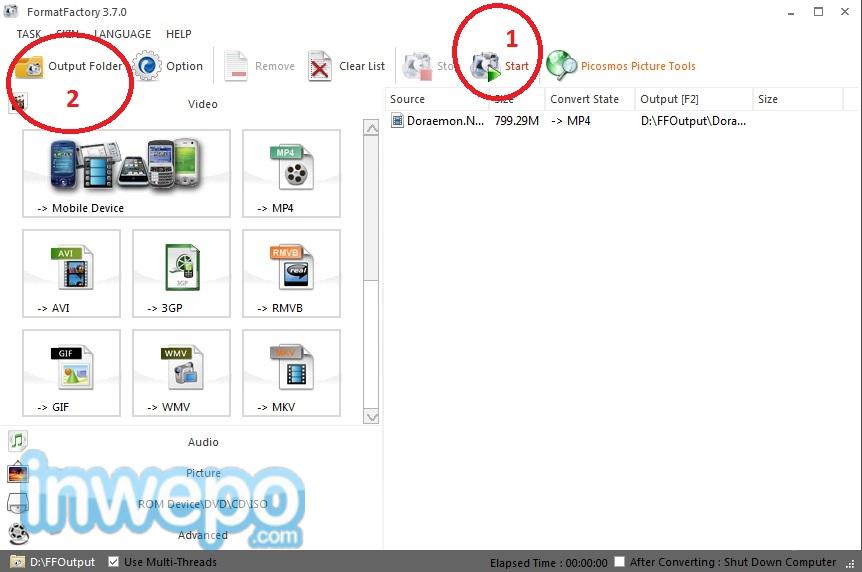862x572 pixels.
Task: Click the Video category clapperboard icon
Action: click(x=18, y=102)
